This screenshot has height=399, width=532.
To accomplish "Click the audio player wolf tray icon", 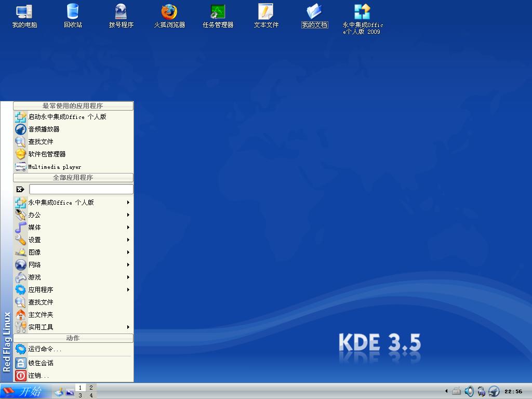I will pos(494,392).
